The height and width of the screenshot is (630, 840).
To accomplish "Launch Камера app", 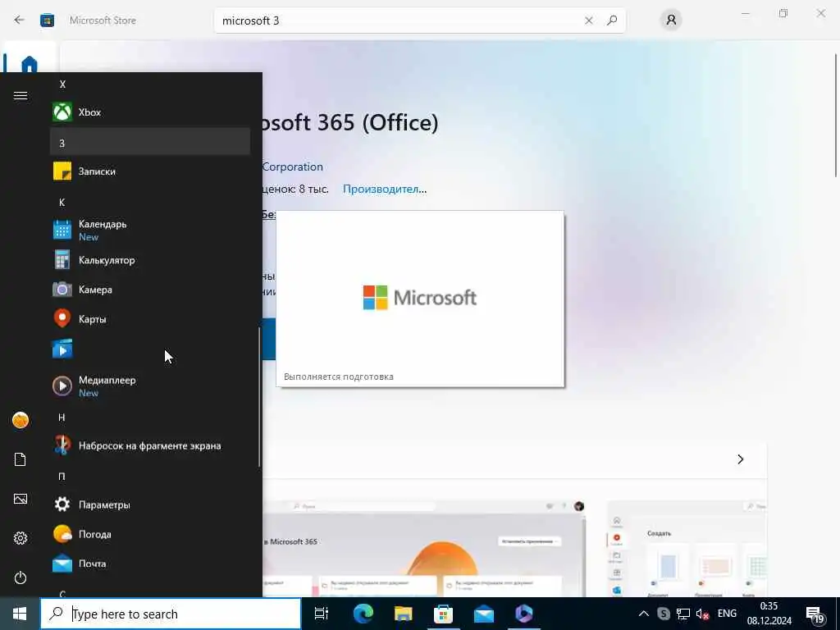I will [x=149, y=290].
